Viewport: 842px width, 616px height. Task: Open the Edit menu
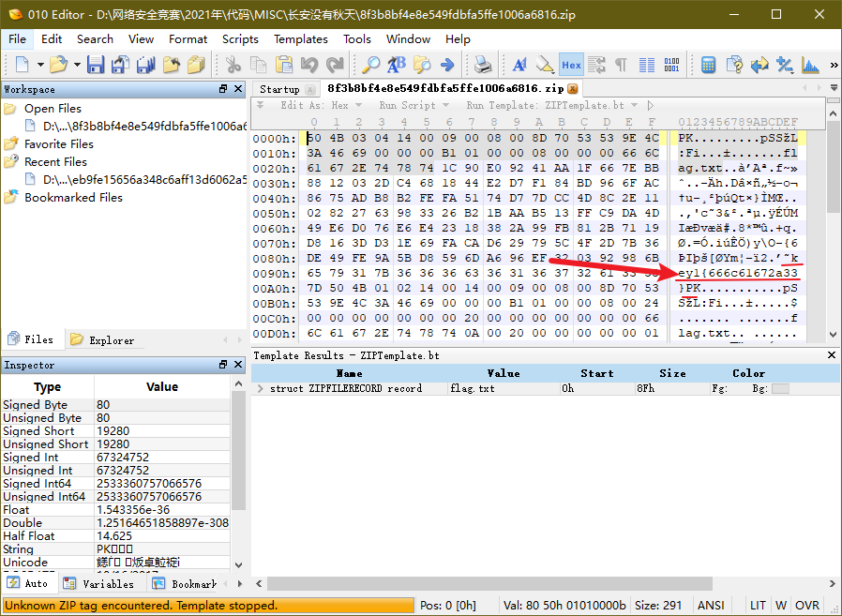(52, 39)
